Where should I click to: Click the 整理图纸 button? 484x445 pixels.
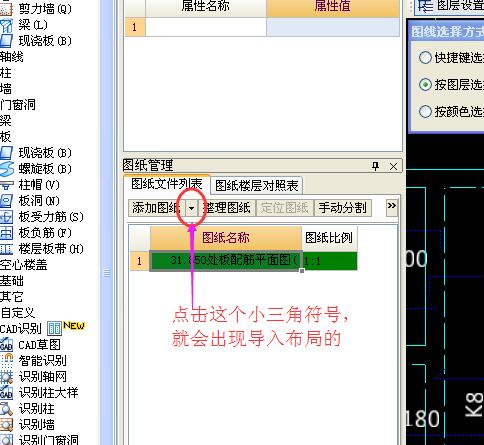click(x=227, y=208)
